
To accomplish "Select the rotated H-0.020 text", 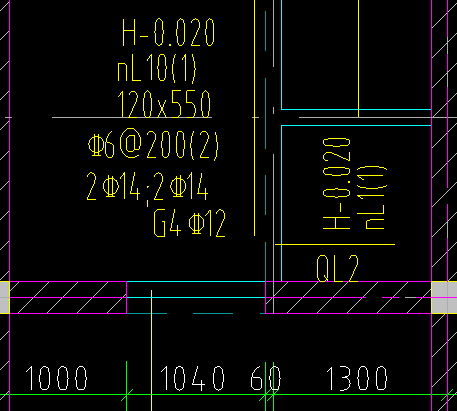I will pos(337,184).
